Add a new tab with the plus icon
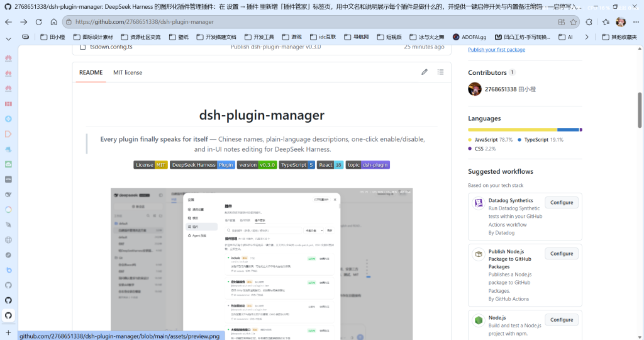Screen dimensions: 644x340 pyautogui.click(x=8, y=332)
